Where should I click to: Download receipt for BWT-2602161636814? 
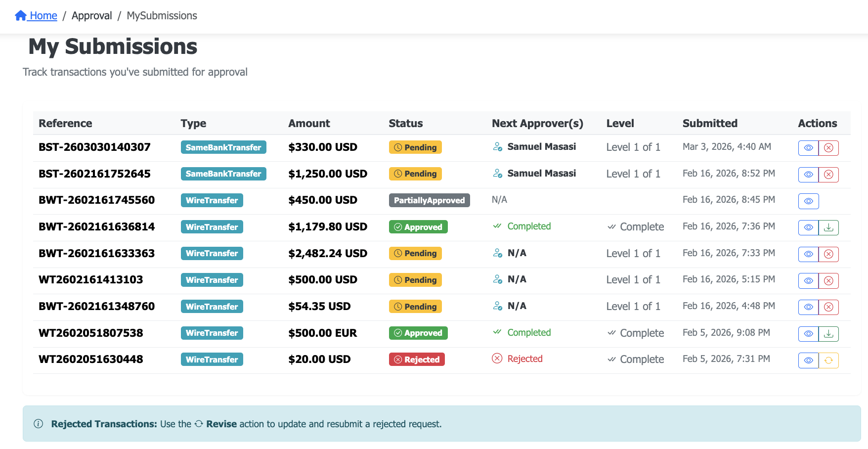click(828, 227)
